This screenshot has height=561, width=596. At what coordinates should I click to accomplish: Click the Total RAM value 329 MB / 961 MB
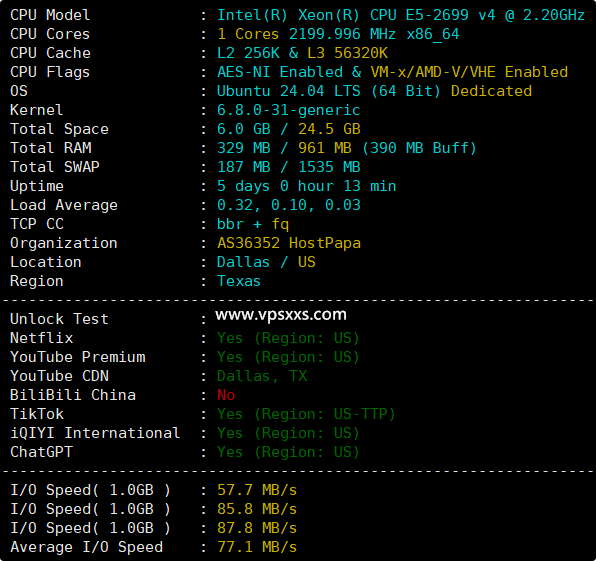(284, 148)
